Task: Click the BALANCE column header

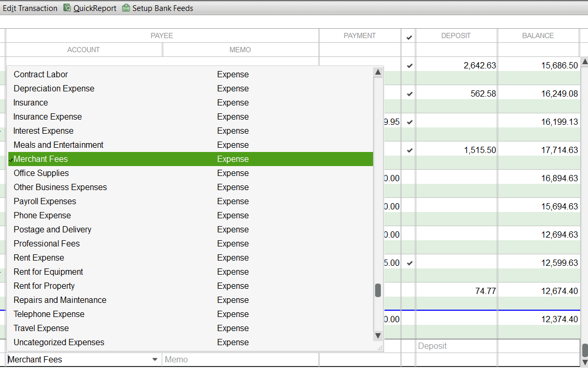Action: [538, 36]
